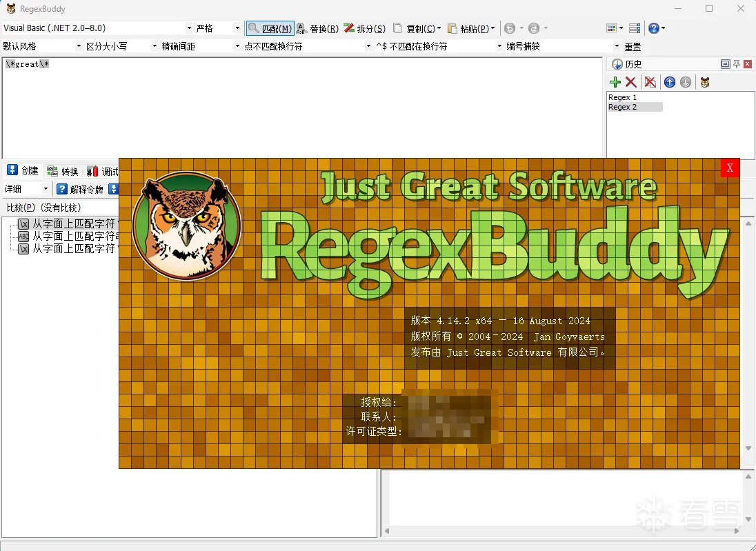Click inside the regex text editor
Viewport: 756px width, 551px height.
coord(302,107)
